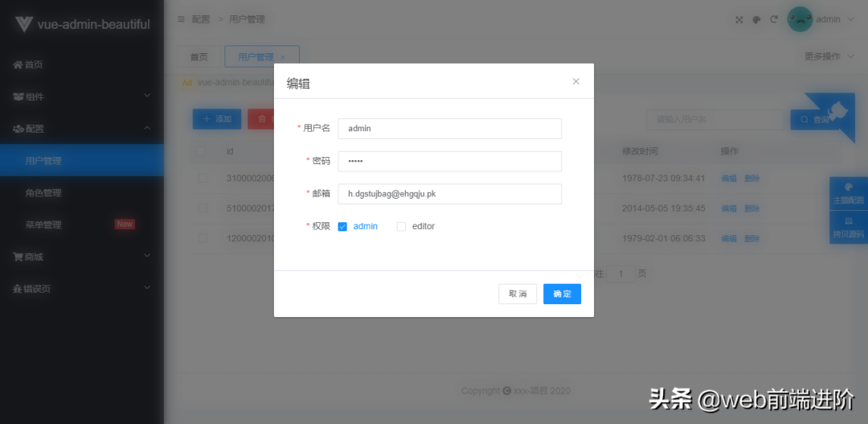This screenshot has width=868, height=424.
Task: Check the editor permission checkbox
Action: coord(401,227)
